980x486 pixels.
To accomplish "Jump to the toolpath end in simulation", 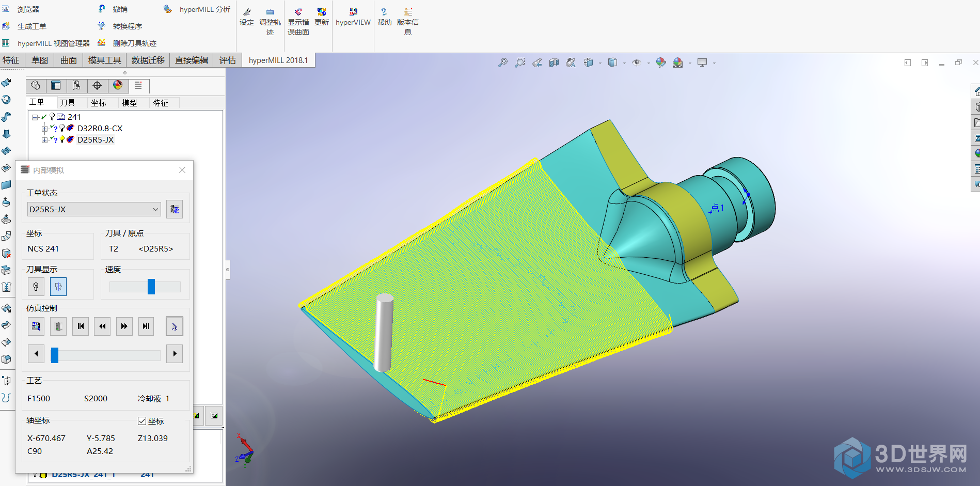I will point(146,326).
